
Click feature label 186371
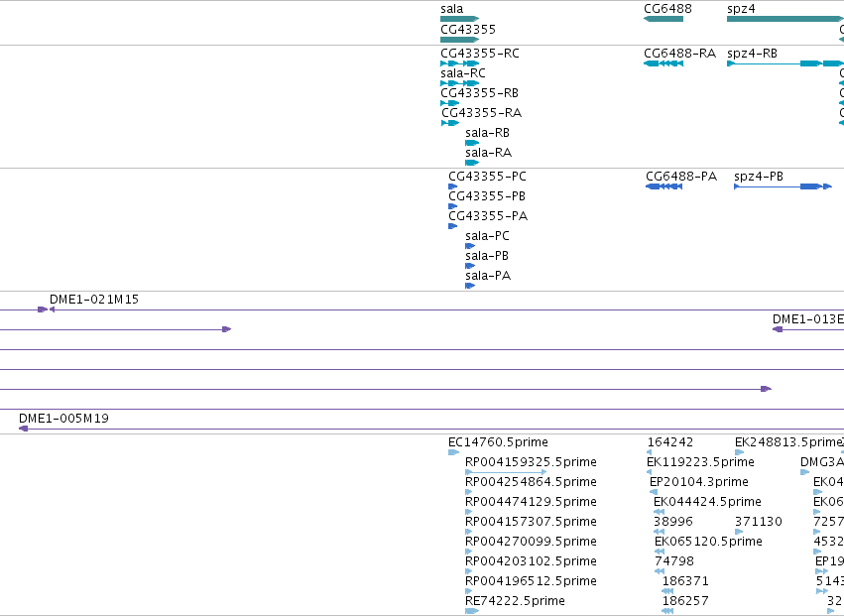click(685, 581)
